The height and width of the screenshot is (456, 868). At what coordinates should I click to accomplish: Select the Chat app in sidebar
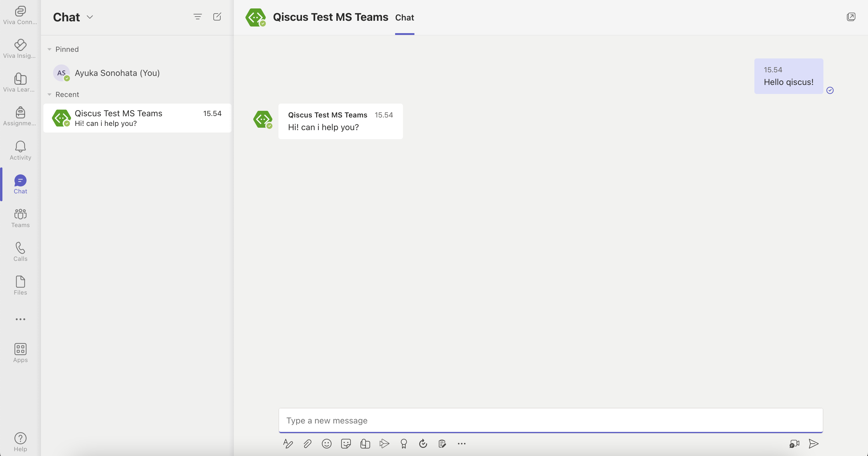[x=20, y=184]
